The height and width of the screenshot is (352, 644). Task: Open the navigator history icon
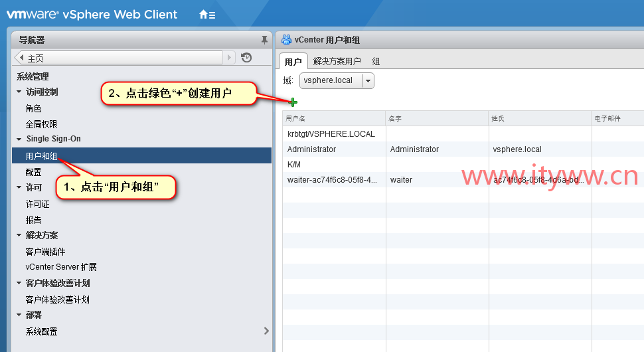(x=246, y=58)
